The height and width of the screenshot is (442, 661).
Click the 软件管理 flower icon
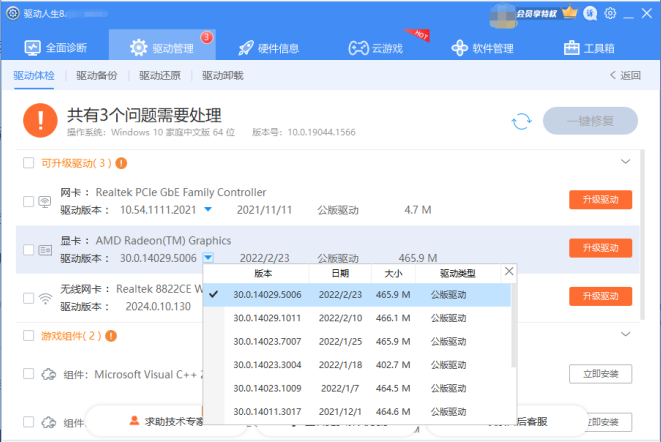(x=459, y=48)
